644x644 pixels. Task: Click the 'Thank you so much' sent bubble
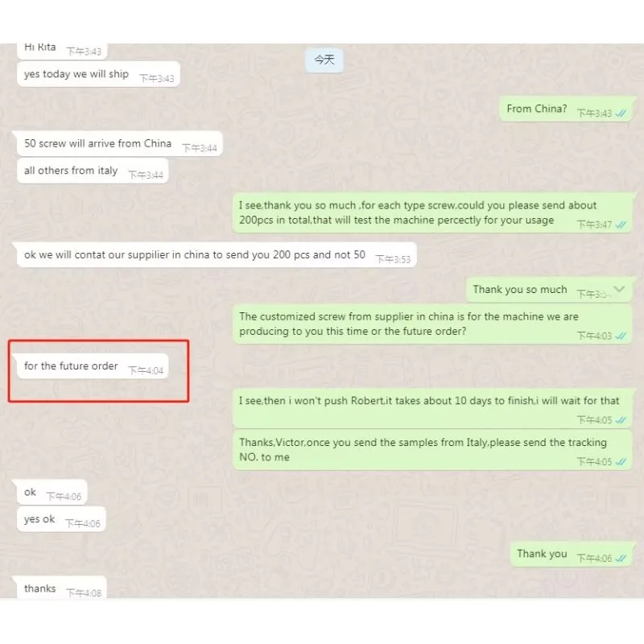(549, 290)
